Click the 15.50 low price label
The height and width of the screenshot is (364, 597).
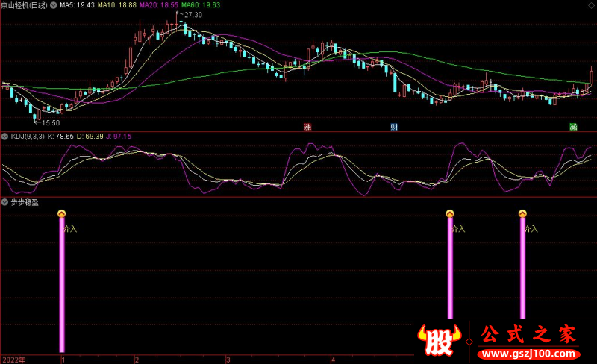(51, 122)
